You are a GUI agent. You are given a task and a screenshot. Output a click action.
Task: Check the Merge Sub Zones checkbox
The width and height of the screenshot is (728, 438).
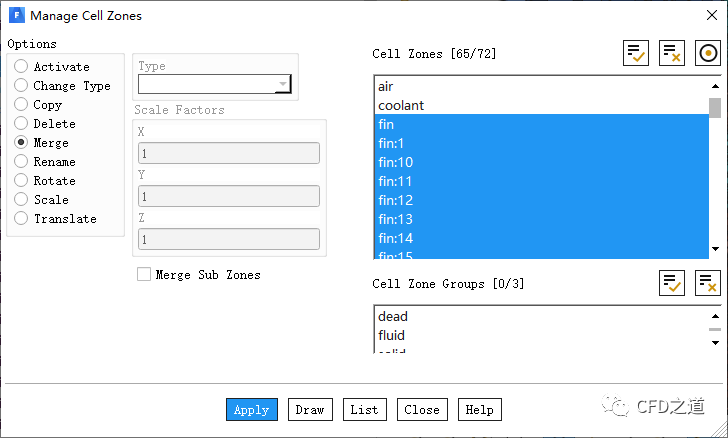click(x=144, y=274)
